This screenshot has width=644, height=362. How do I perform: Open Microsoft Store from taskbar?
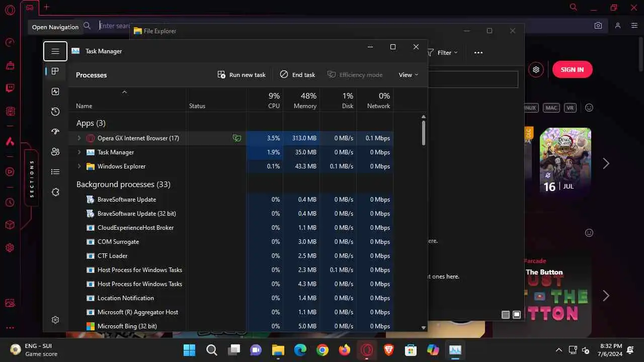tap(411, 350)
